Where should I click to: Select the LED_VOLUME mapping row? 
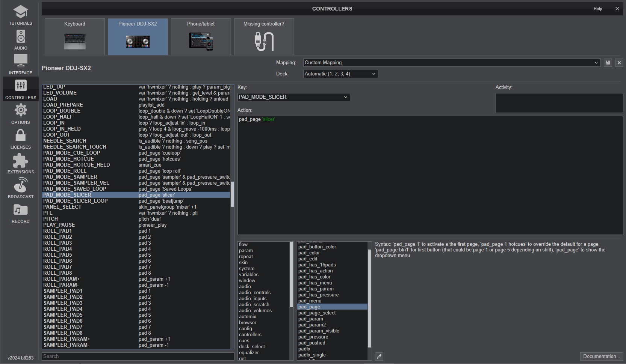click(136, 93)
